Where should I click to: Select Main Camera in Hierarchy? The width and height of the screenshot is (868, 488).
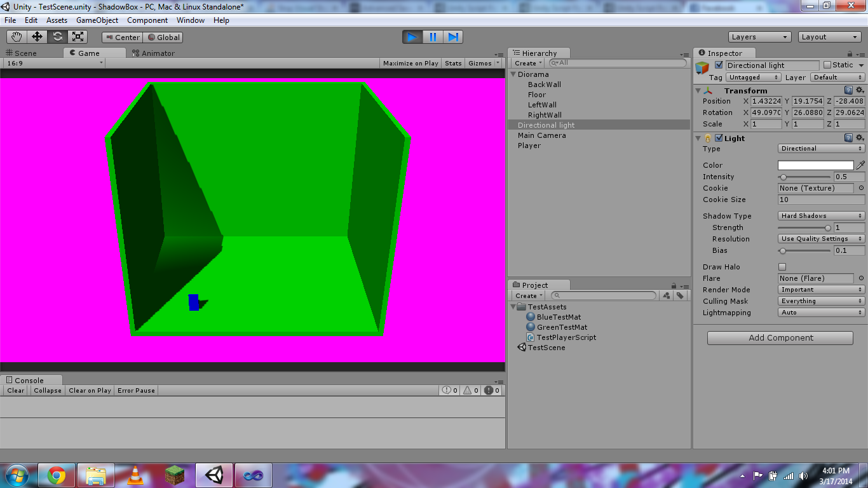pyautogui.click(x=541, y=135)
